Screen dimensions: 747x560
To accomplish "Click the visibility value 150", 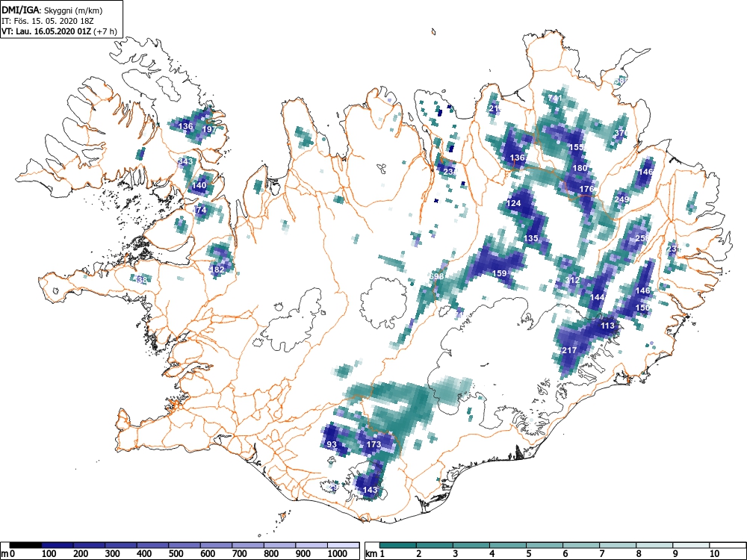I will click(x=642, y=308).
